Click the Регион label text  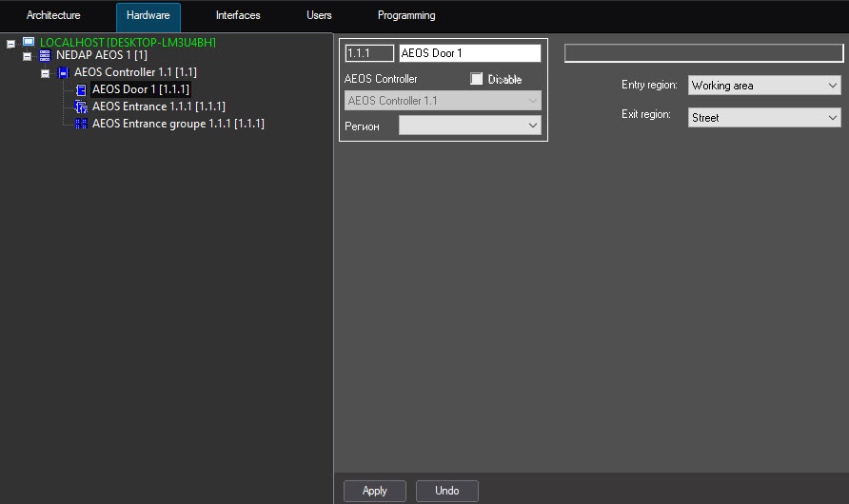[362, 126]
